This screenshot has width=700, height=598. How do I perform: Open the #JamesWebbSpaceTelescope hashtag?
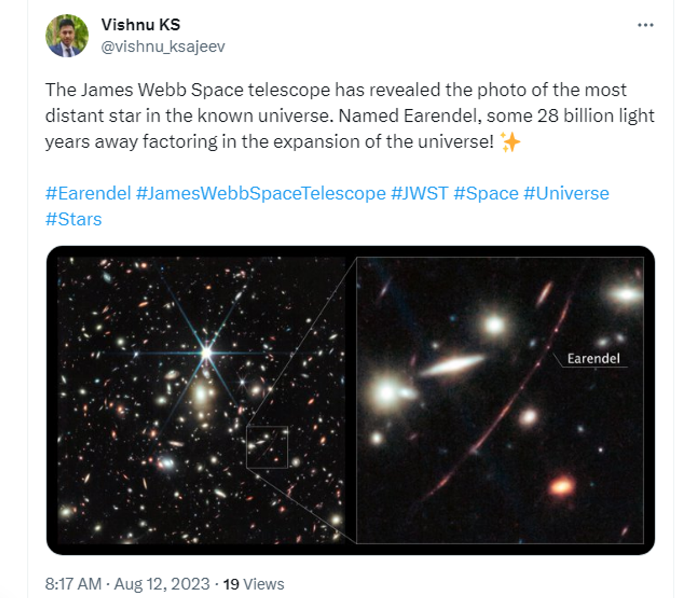click(x=261, y=193)
